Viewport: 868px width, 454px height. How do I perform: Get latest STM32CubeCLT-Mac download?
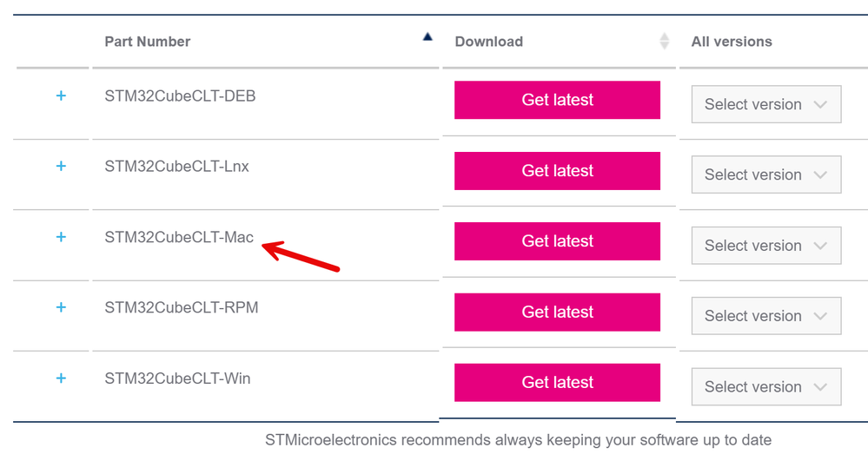tap(557, 241)
